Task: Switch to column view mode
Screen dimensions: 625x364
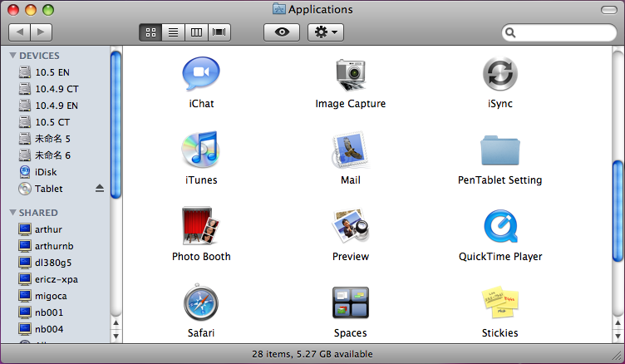Action: pyautogui.click(x=196, y=32)
